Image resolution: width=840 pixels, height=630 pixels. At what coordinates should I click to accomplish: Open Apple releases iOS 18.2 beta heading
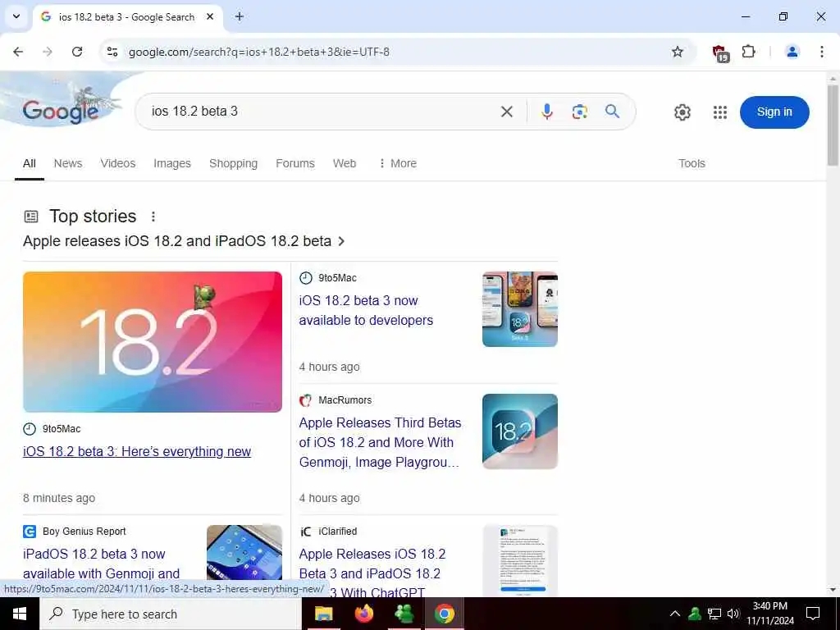pos(177,241)
